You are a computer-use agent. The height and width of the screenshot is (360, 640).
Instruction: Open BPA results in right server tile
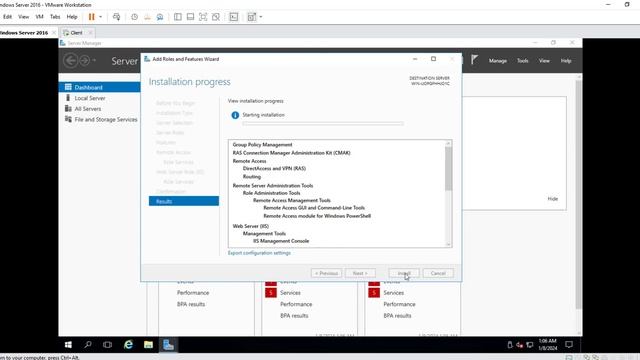[x=397, y=316]
